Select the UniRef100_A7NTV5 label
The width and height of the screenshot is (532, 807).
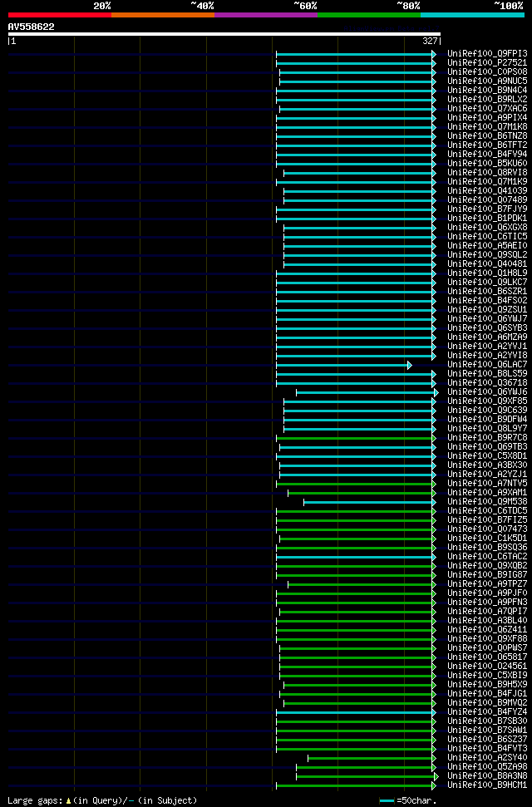pyautogui.click(x=487, y=483)
